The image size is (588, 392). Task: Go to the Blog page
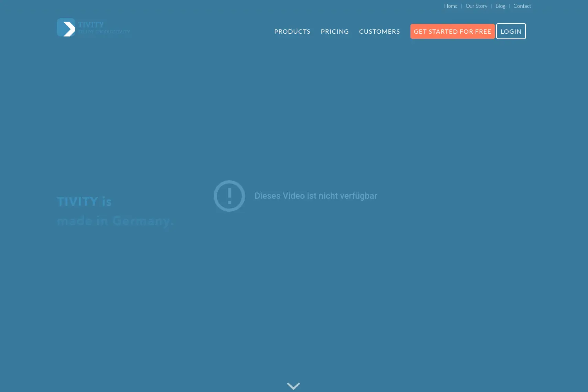(x=500, y=6)
